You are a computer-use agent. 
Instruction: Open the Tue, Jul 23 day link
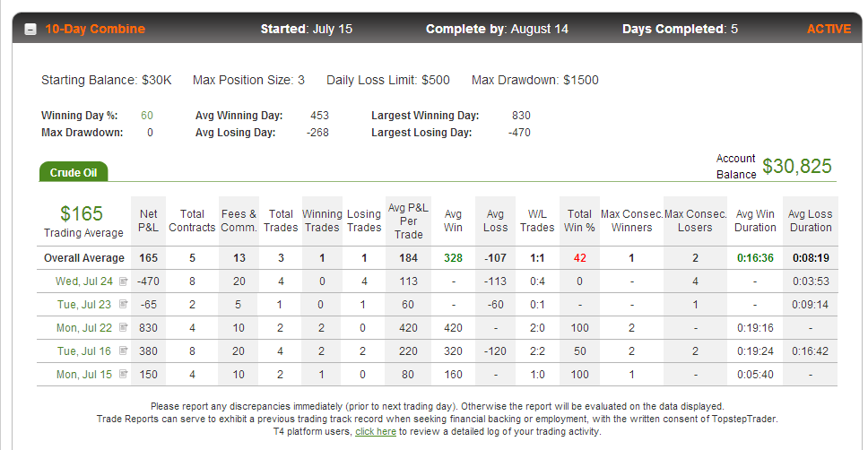click(x=84, y=305)
